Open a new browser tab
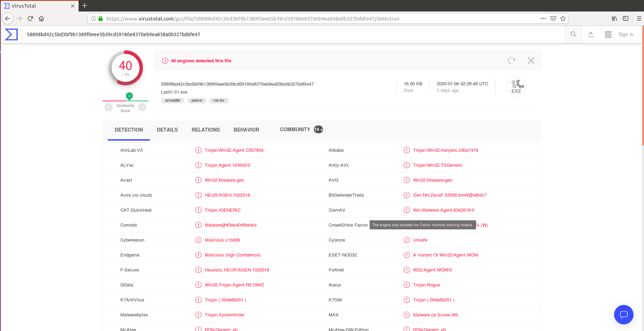 tap(84, 6)
